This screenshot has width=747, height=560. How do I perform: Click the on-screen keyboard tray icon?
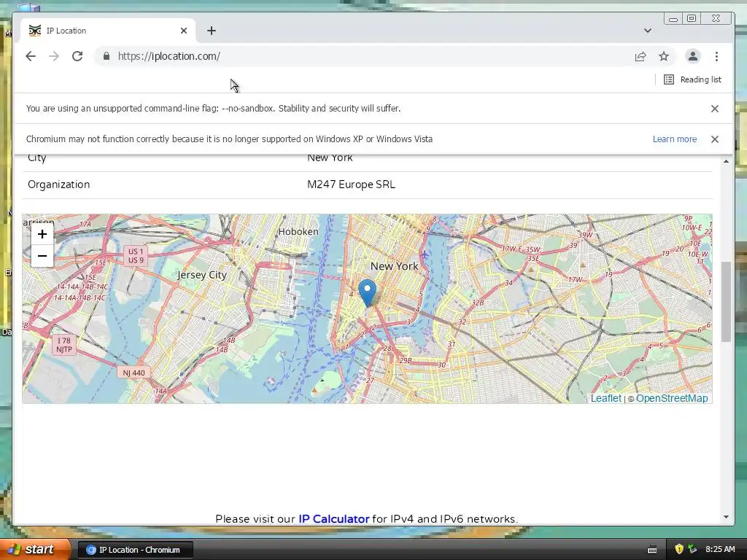(652, 550)
